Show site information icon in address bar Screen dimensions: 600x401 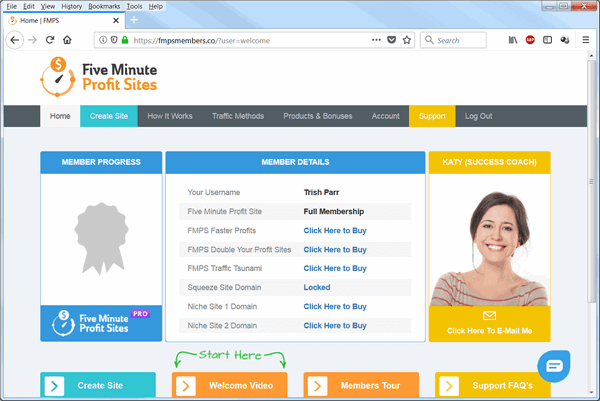coord(103,40)
